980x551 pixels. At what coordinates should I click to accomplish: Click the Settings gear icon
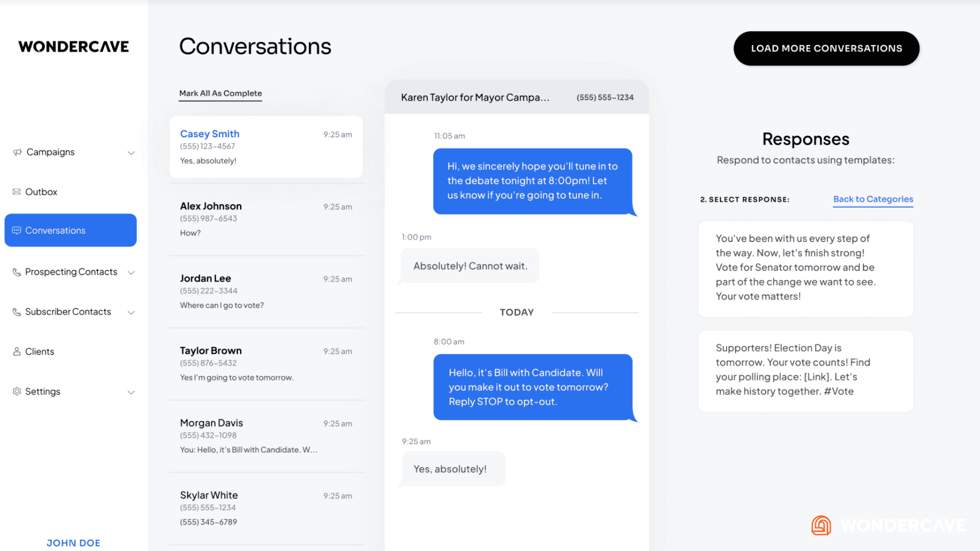(x=17, y=391)
